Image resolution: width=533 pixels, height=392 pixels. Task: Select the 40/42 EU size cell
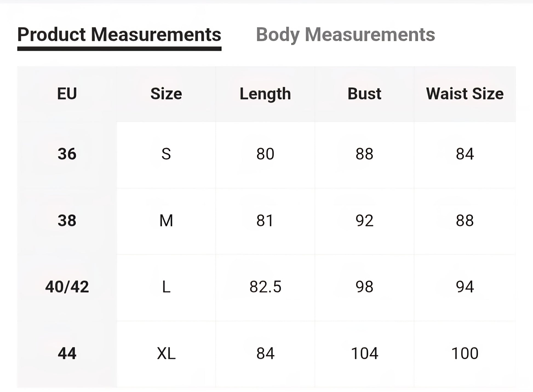coord(67,287)
